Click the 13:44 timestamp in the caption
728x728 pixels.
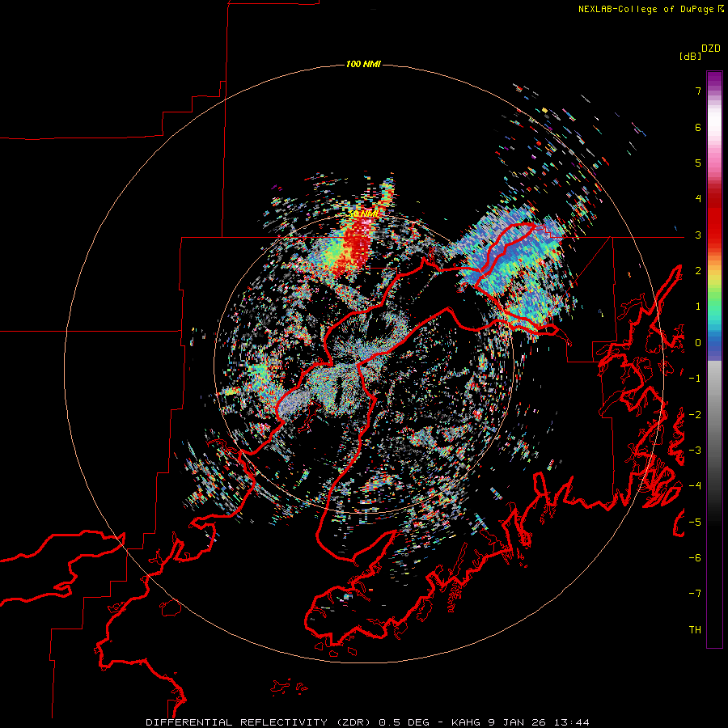tap(572, 722)
